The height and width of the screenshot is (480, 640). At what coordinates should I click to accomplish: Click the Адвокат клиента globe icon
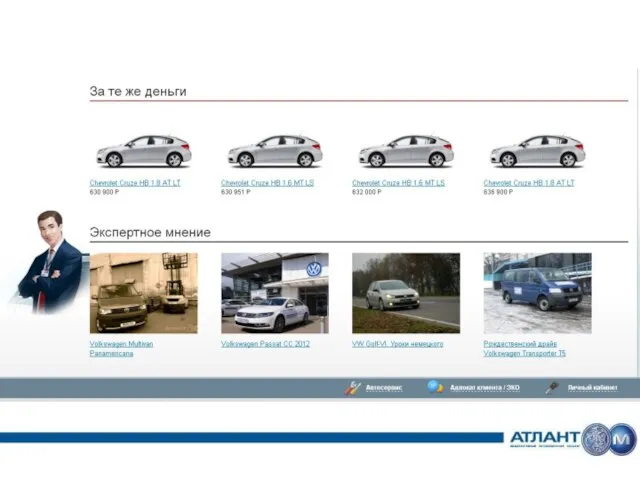pyautogui.click(x=434, y=387)
